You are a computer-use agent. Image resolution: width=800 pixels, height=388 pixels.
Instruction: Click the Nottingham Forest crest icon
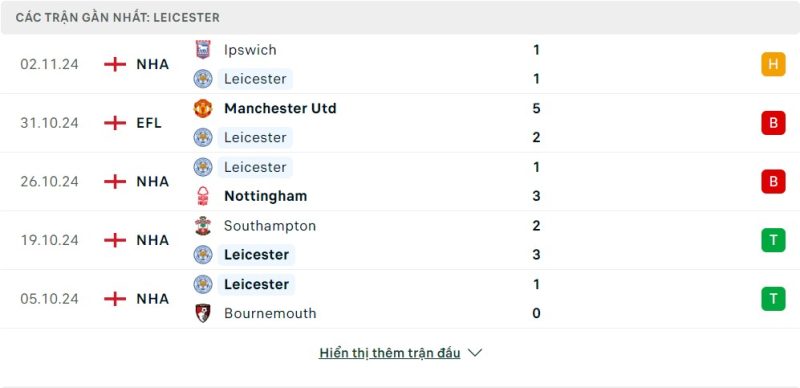point(203,196)
